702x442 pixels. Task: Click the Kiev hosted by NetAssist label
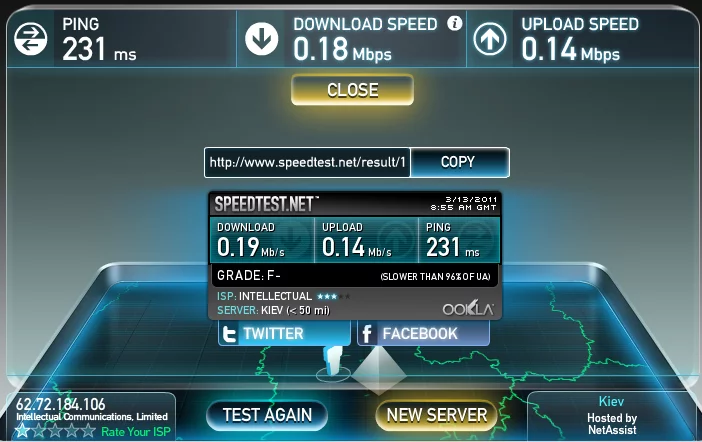pos(612,416)
